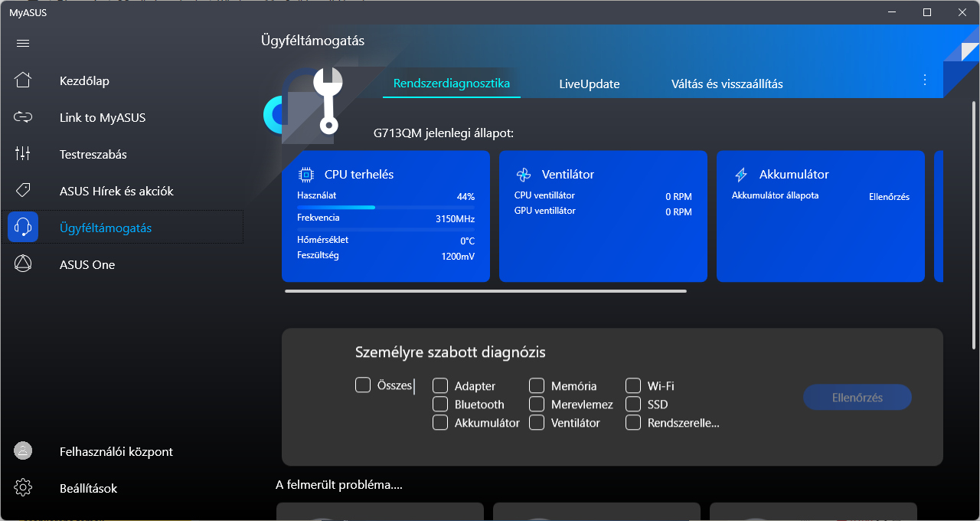The image size is (980, 521).
Task: Click the 3150MHz frequency value
Action: [x=455, y=219]
